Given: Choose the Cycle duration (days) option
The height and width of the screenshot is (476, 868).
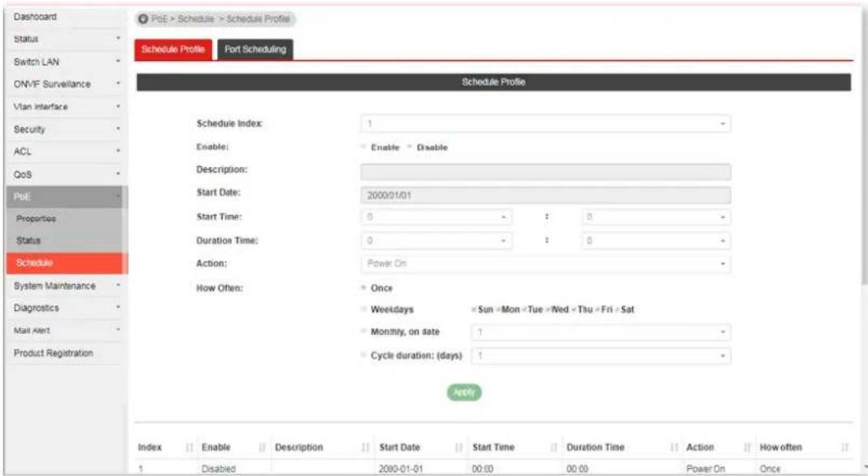Looking at the screenshot, I should (x=363, y=355).
